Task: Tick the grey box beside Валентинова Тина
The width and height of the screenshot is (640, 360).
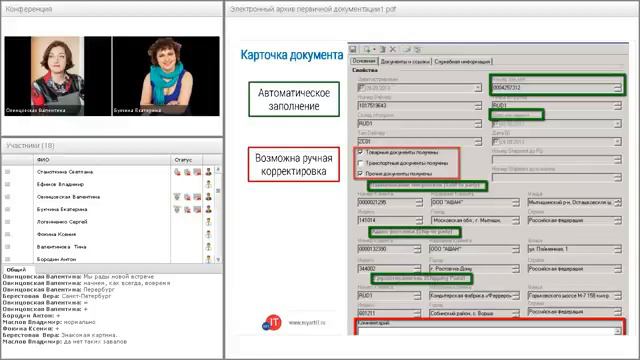Action: pos(8,247)
